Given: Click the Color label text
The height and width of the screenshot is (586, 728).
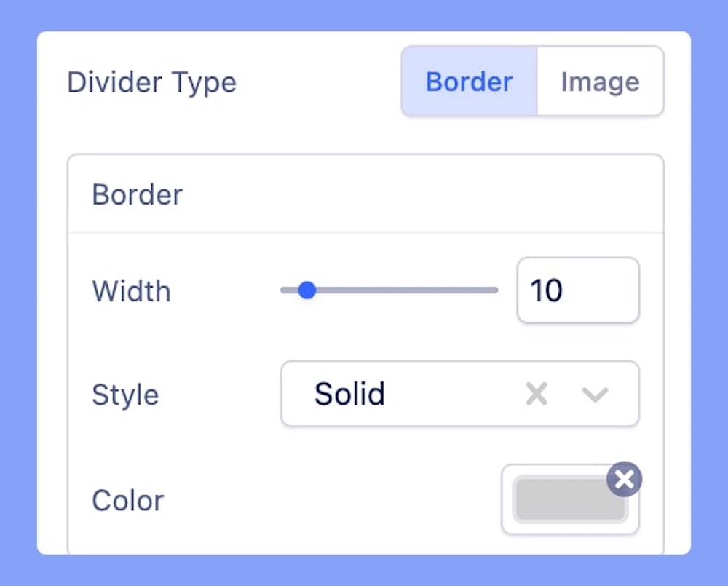Looking at the screenshot, I should (x=128, y=501).
